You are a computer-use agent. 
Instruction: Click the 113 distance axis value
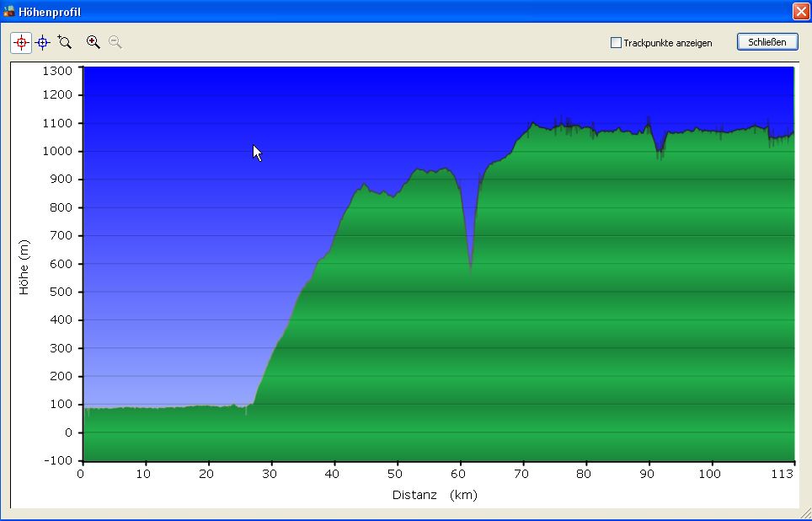point(782,473)
